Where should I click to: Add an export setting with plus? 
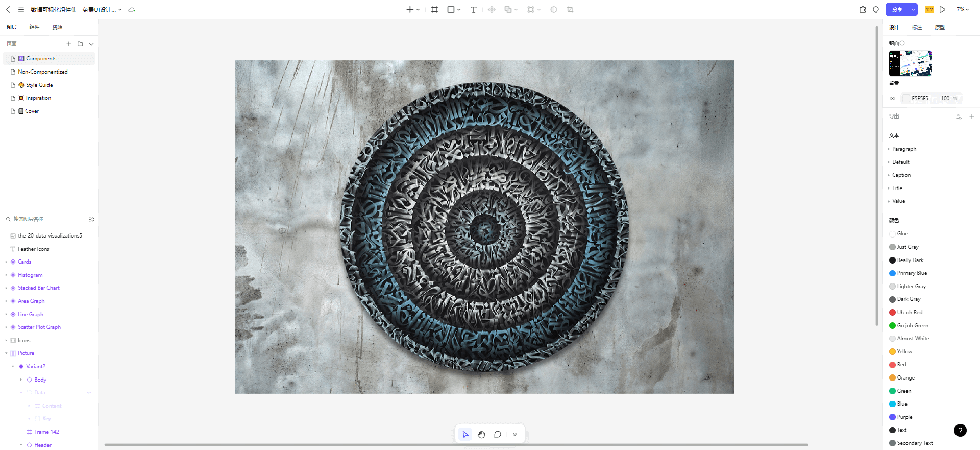point(972,116)
